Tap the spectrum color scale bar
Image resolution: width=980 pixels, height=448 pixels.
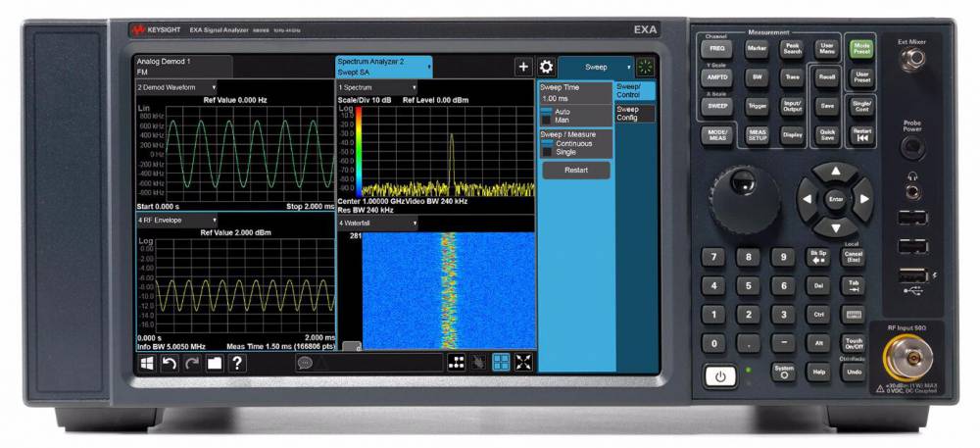pyautogui.click(x=359, y=151)
